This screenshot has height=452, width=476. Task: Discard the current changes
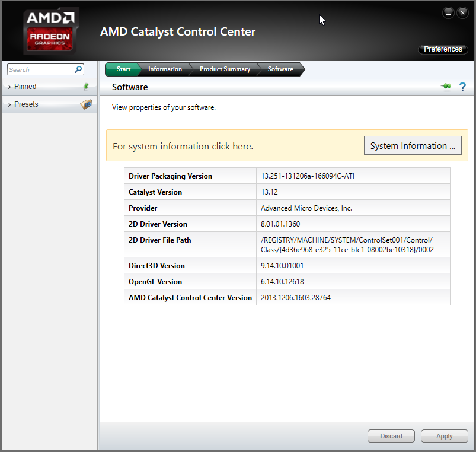click(391, 436)
